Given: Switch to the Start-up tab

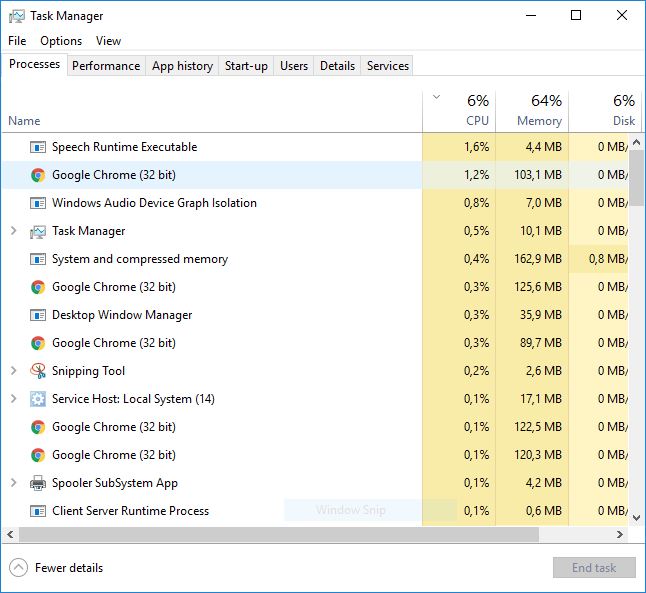Looking at the screenshot, I should [246, 66].
